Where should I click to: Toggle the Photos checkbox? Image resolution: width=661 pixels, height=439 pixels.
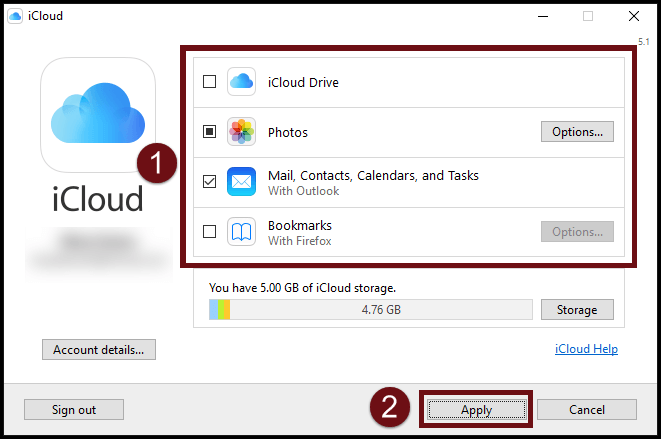click(210, 132)
